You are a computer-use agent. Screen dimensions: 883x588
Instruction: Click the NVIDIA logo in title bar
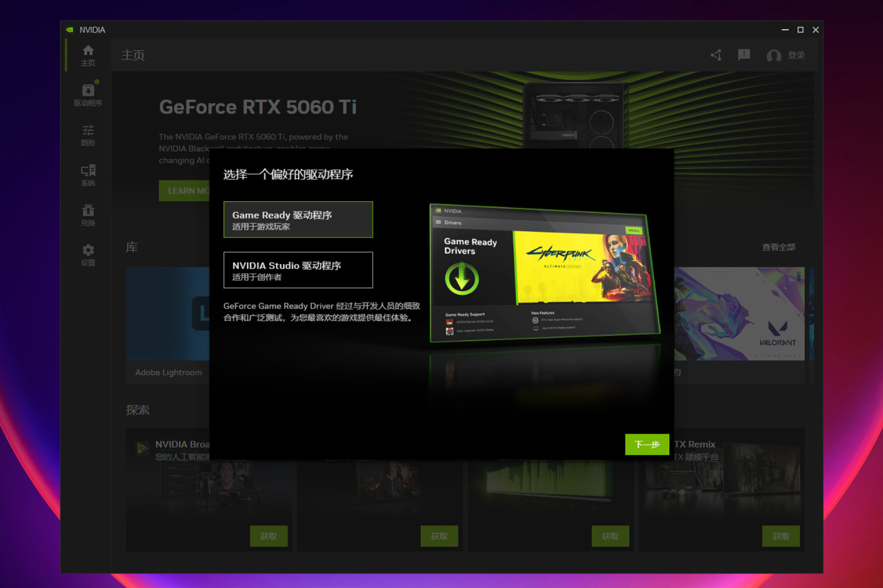pyautogui.click(x=69, y=30)
